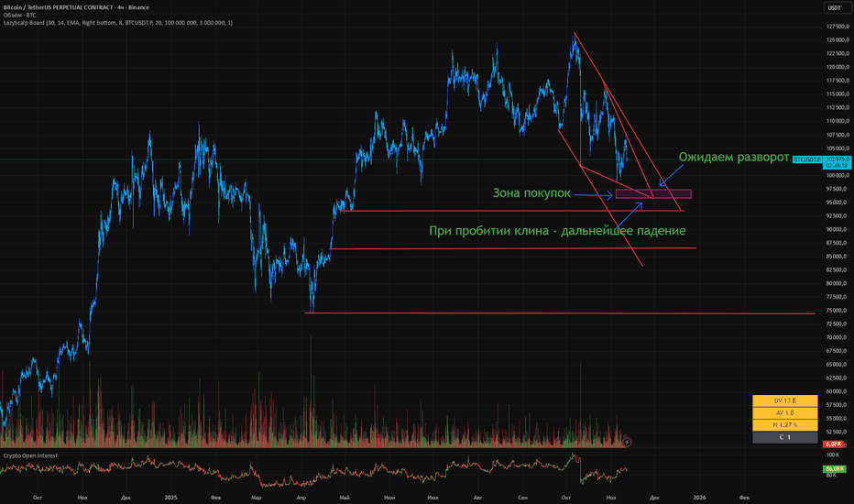The height and width of the screenshot is (504, 854).
Task: Select the 'Ожидаем разворот' text annotation
Action: (733, 158)
